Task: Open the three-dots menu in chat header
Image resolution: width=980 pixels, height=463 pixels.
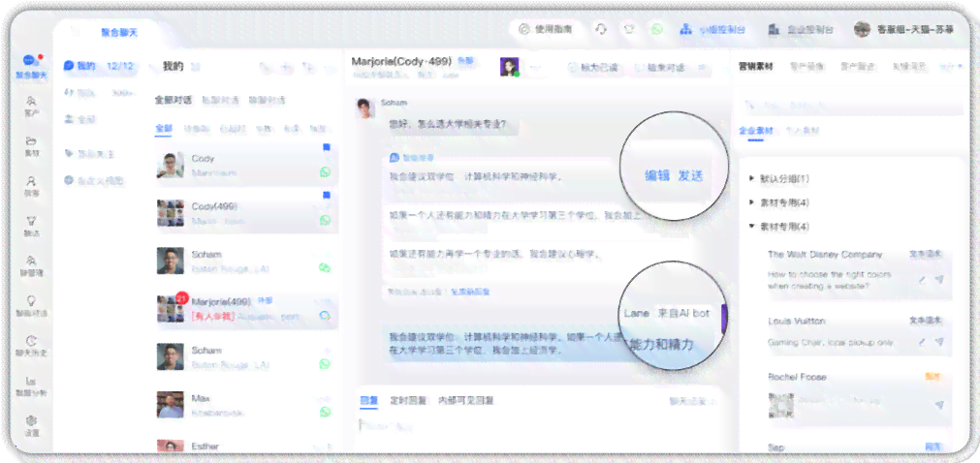Action: point(535,66)
